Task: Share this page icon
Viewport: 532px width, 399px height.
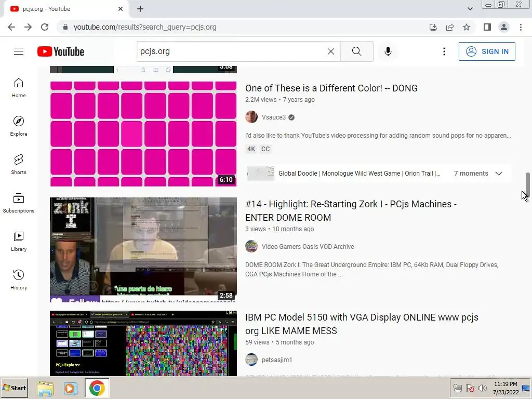Action: pos(450,27)
